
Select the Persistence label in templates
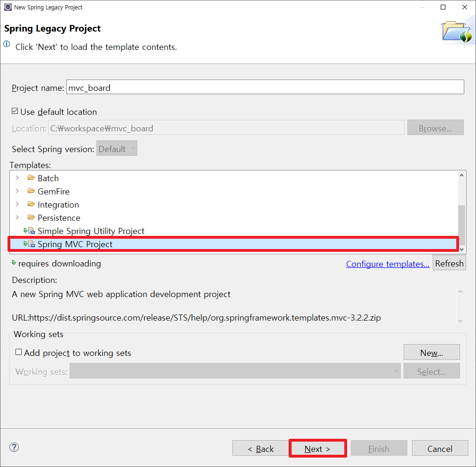(59, 218)
